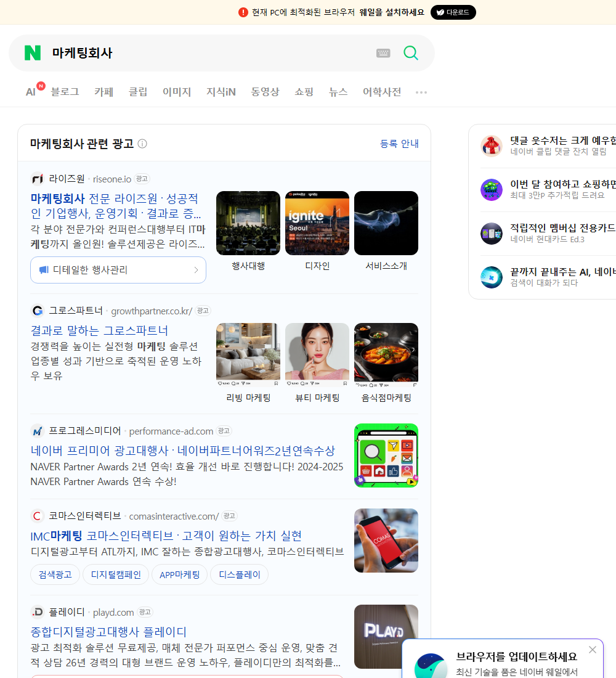616x678 pixels.
Task: Click the 코마스인터렉티브 favicon logo
Action: pyautogui.click(x=38, y=516)
